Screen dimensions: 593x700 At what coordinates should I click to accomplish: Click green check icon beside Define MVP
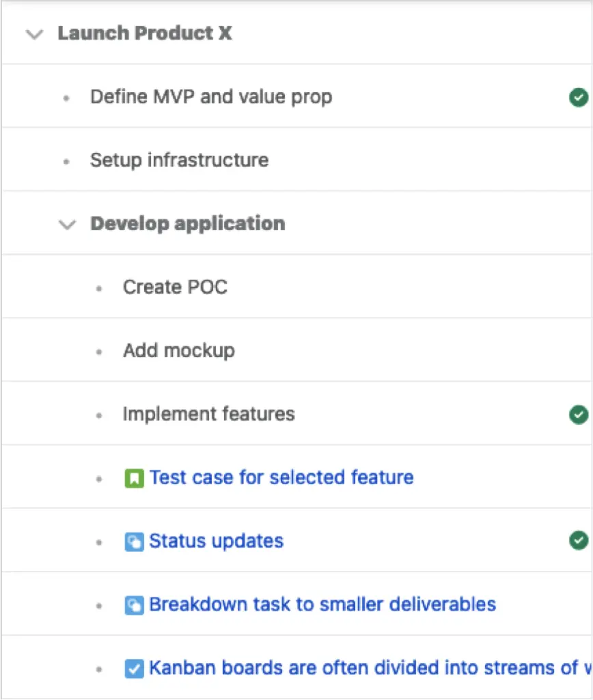point(579,98)
